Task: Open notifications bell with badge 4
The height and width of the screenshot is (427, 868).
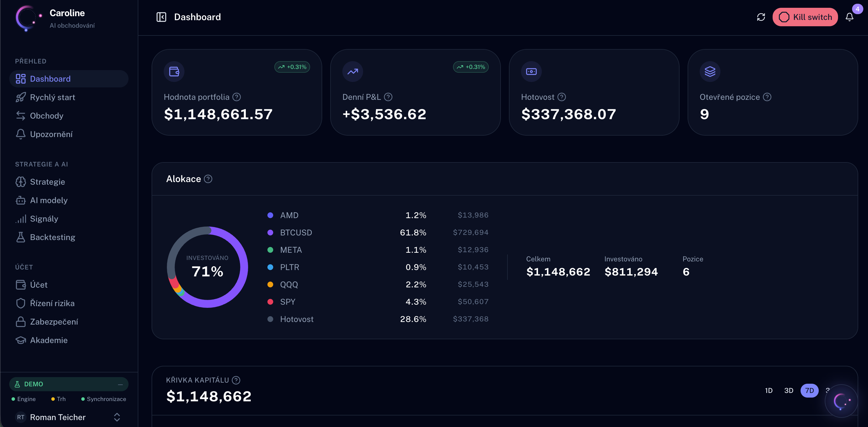Action: pos(850,17)
